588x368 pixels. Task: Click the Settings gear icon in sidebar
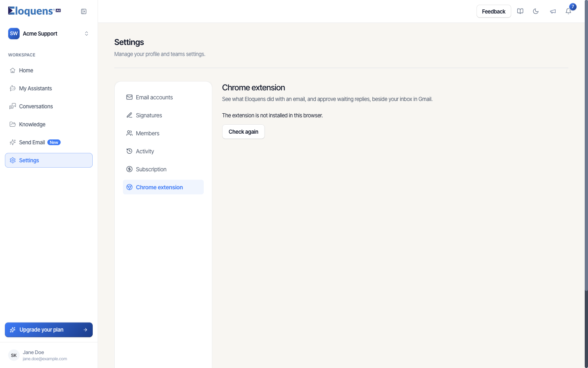click(13, 160)
